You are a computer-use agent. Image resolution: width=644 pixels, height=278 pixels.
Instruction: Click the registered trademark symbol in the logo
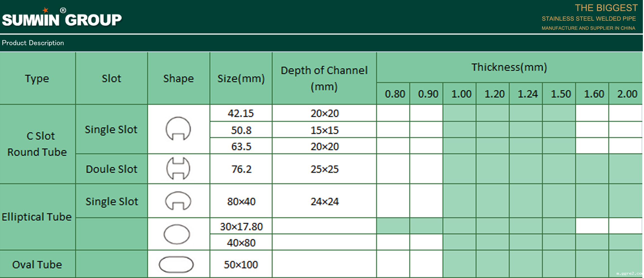point(63,11)
